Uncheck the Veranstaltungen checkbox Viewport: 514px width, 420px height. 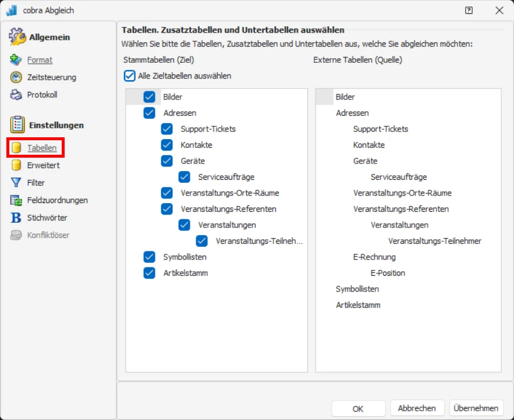click(x=184, y=225)
